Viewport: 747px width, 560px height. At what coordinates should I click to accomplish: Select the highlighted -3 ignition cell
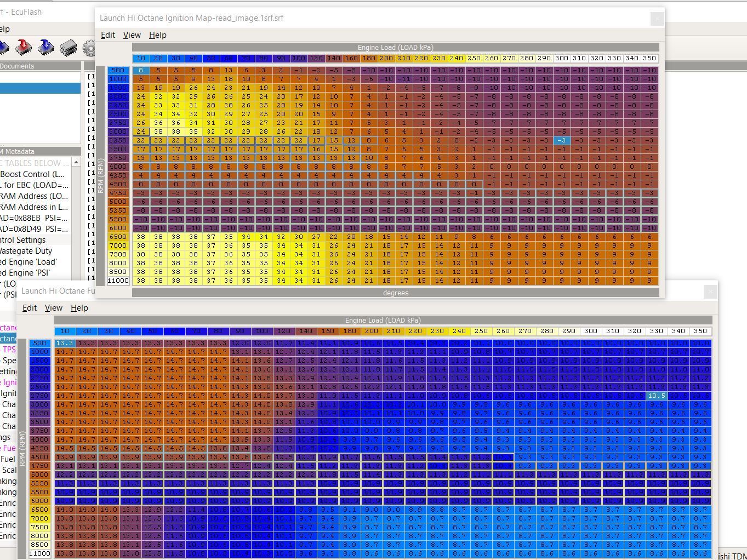[x=562, y=141]
